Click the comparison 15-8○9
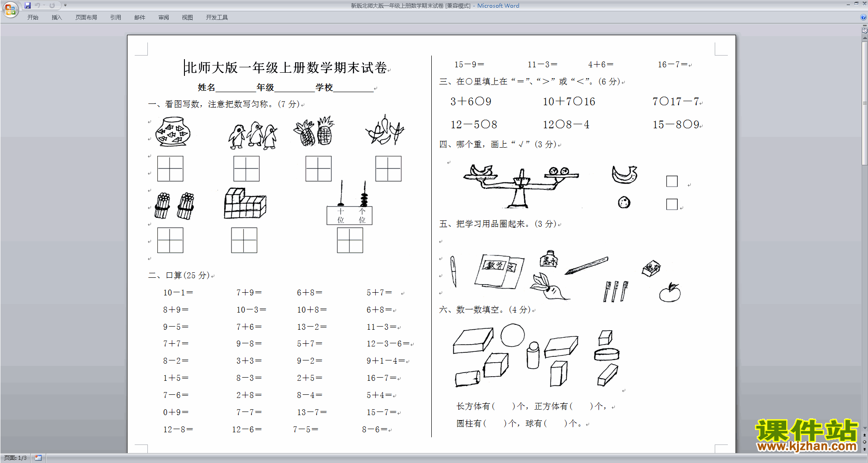The height and width of the screenshot is (463, 868). point(676,125)
